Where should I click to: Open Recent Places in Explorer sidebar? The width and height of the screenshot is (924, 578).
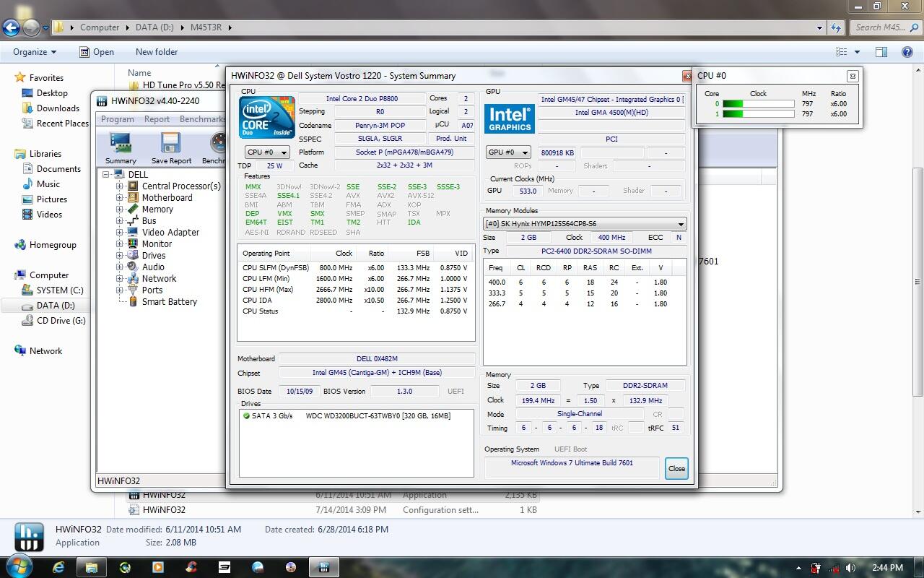pyautogui.click(x=62, y=124)
